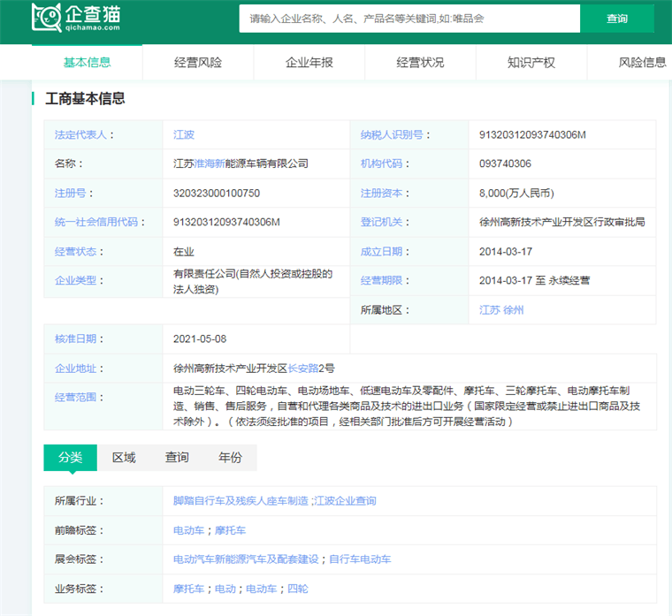Image resolution: width=672 pixels, height=616 pixels.
Task: Open legal representative 江波 link
Action: [184, 135]
